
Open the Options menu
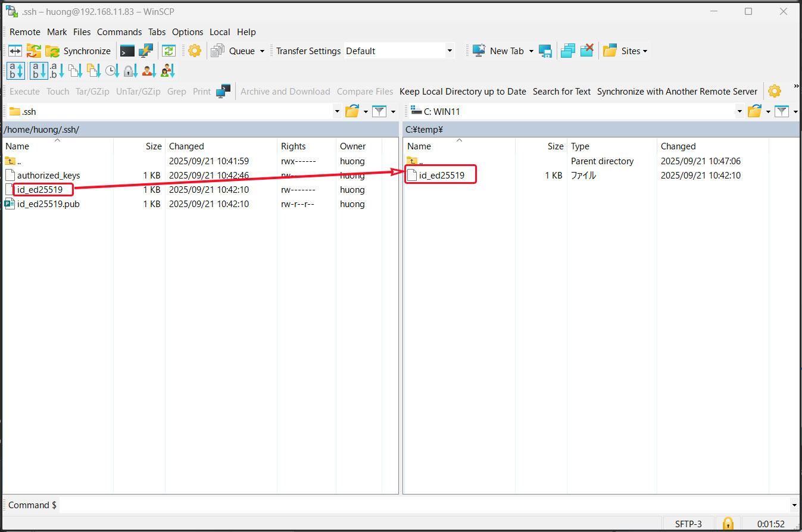tap(188, 32)
